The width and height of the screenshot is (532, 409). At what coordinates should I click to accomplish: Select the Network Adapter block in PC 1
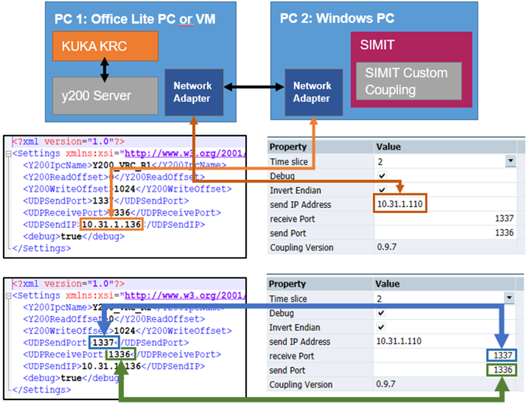click(x=194, y=92)
